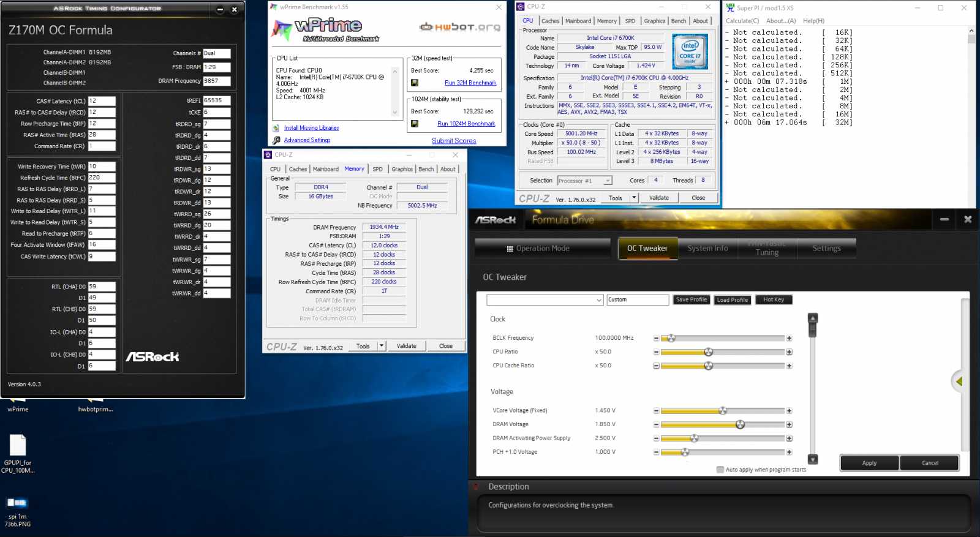Click the Run 32M Benchmark link
The width and height of the screenshot is (980, 537).
(470, 83)
